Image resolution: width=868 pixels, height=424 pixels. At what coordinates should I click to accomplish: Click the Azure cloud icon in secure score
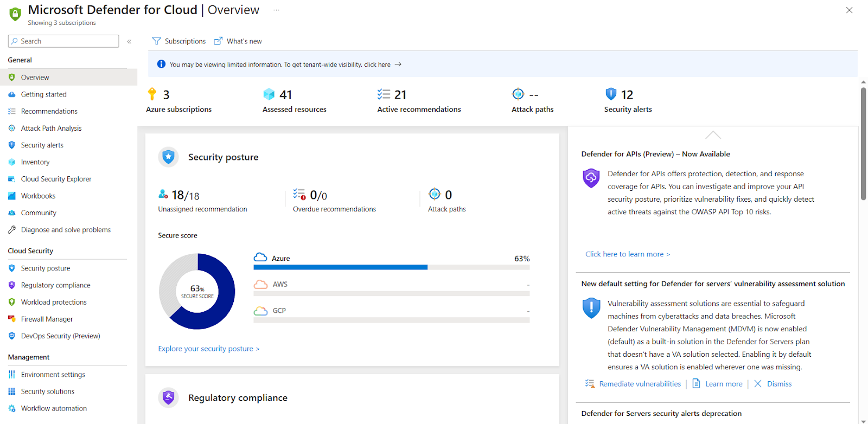pyautogui.click(x=260, y=257)
